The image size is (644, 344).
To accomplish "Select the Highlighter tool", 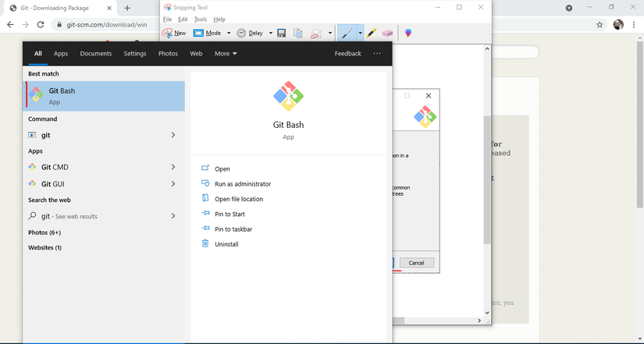I will click(372, 34).
